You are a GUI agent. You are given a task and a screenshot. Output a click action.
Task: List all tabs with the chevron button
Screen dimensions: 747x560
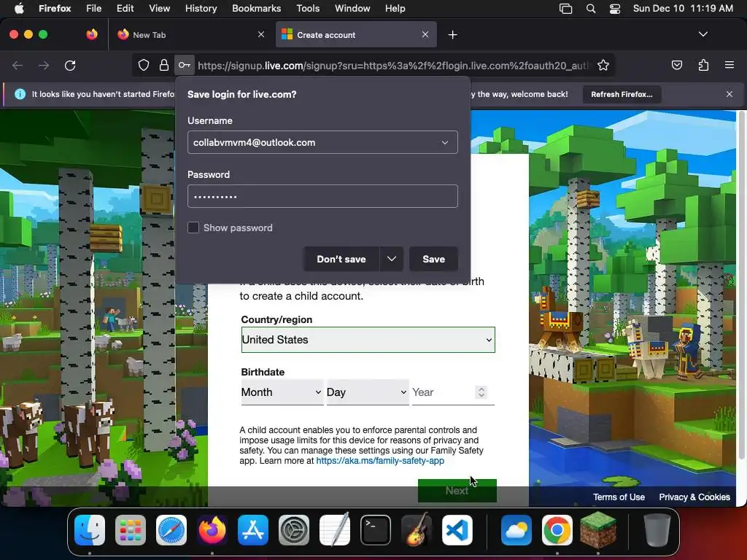click(703, 34)
